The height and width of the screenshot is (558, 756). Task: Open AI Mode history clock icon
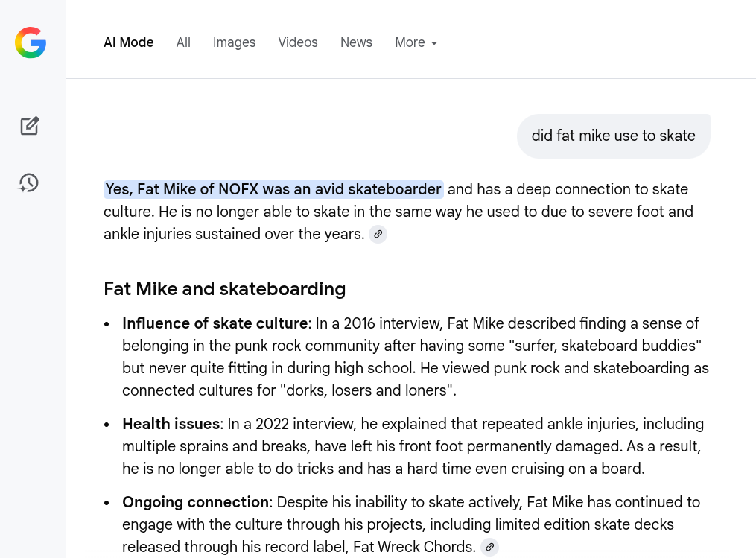click(x=29, y=183)
